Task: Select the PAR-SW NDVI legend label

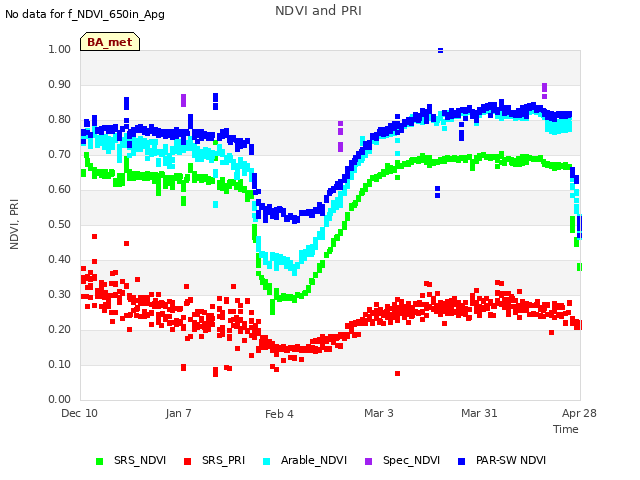Action: click(511, 460)
